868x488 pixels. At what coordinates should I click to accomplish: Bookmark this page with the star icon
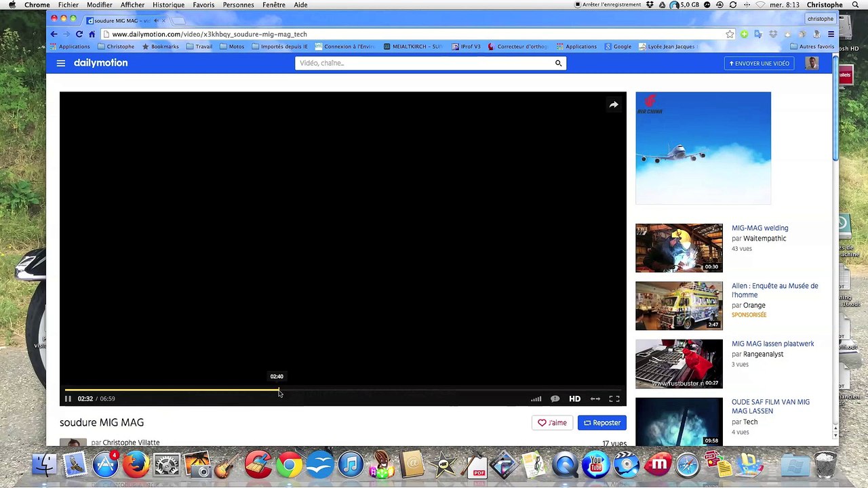tap(730, 34)
